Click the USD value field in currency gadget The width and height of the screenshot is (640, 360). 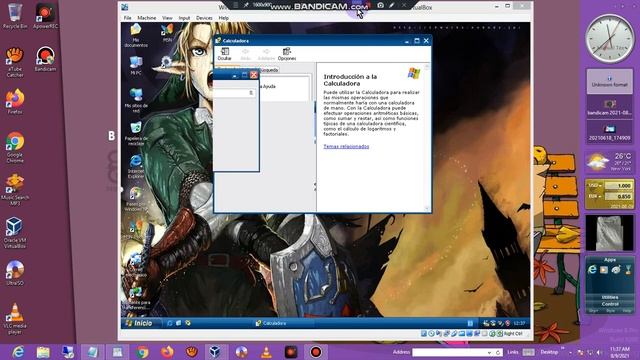(x=618, y=186)
